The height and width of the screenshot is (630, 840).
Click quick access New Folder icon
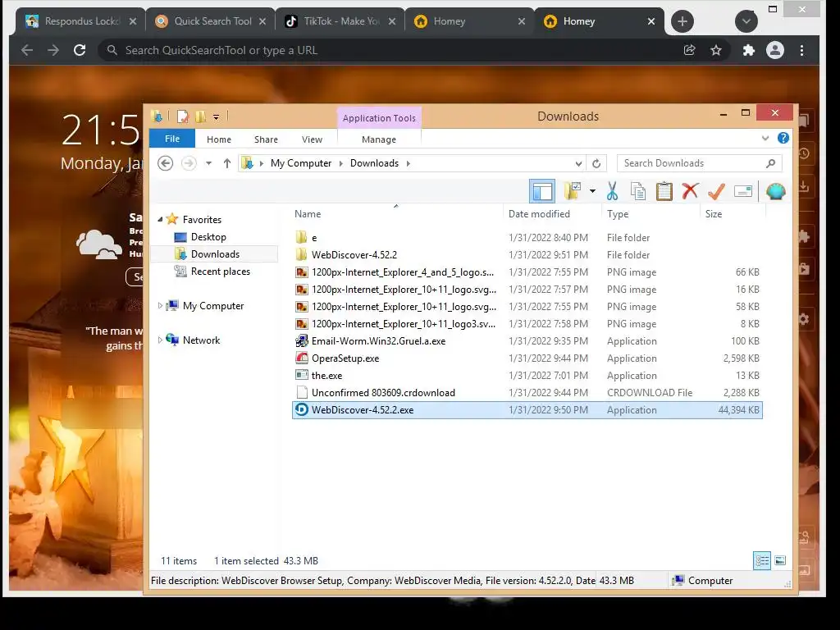coord(200,116)
